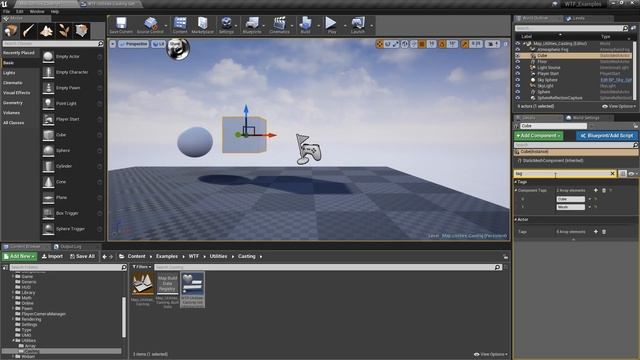Open the Cinematics toolbar icon
This screenshot has height=360, width=640.
[x=279, y=25]
